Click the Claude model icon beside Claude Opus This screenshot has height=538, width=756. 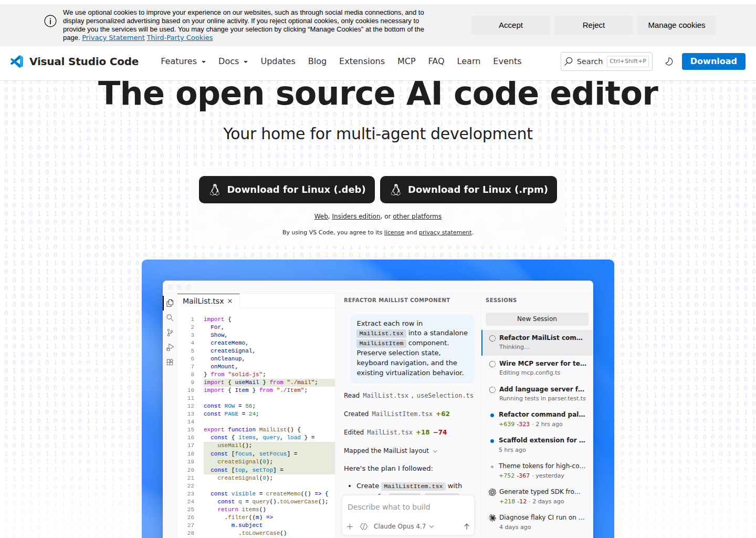pyautogui.click(x=364, y=526)
